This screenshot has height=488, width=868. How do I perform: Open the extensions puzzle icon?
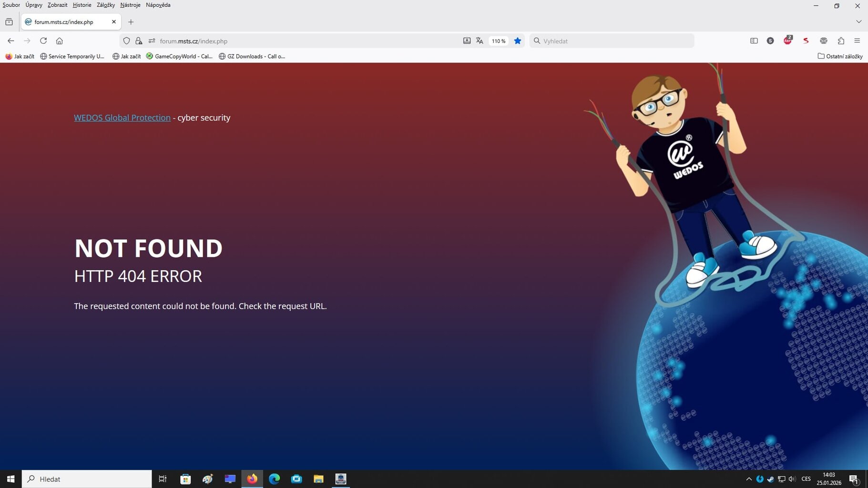point(841,41)
